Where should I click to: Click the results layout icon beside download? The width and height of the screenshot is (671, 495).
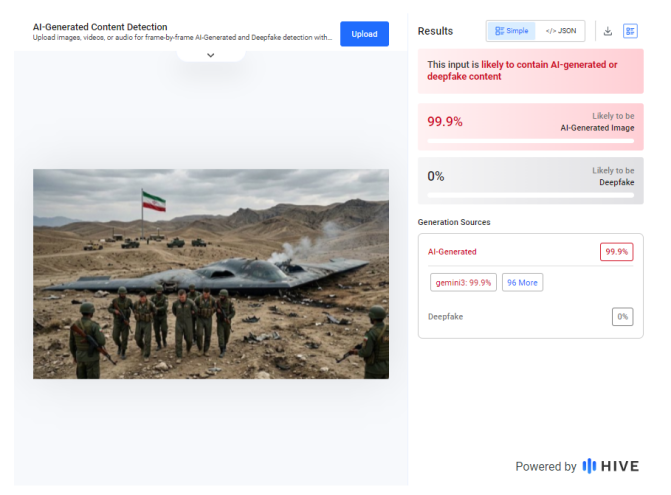click(630, 31)
